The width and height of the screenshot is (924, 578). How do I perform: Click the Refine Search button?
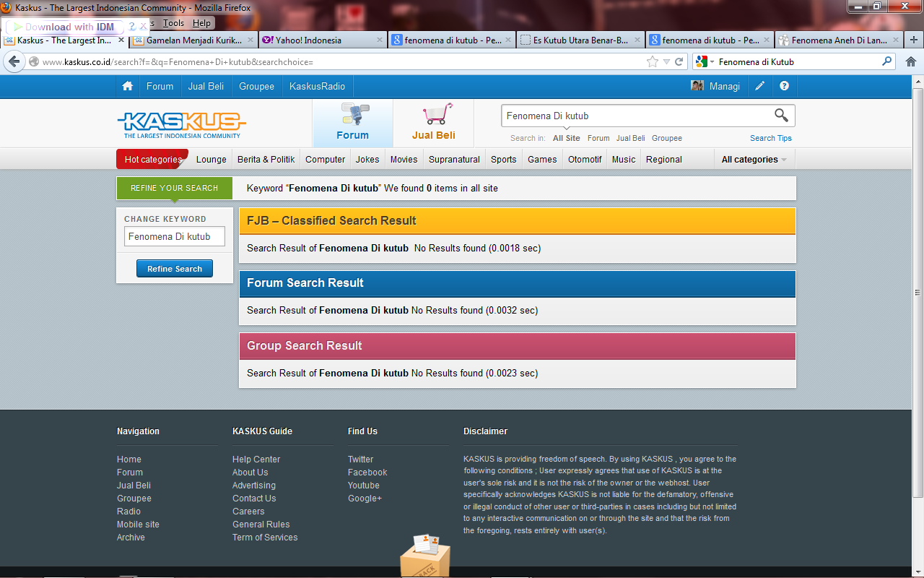click(175, 269)
